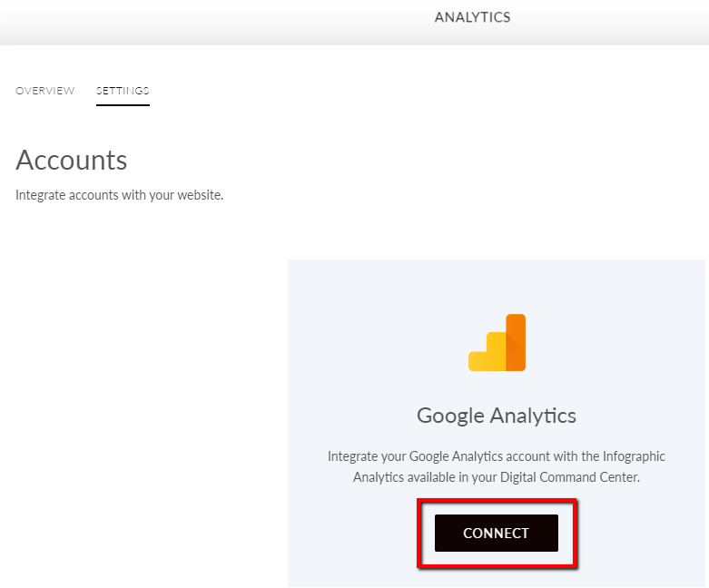Click the Accounts heading
The width and height of the screenshot is (709, 588).
coord(72,160)
